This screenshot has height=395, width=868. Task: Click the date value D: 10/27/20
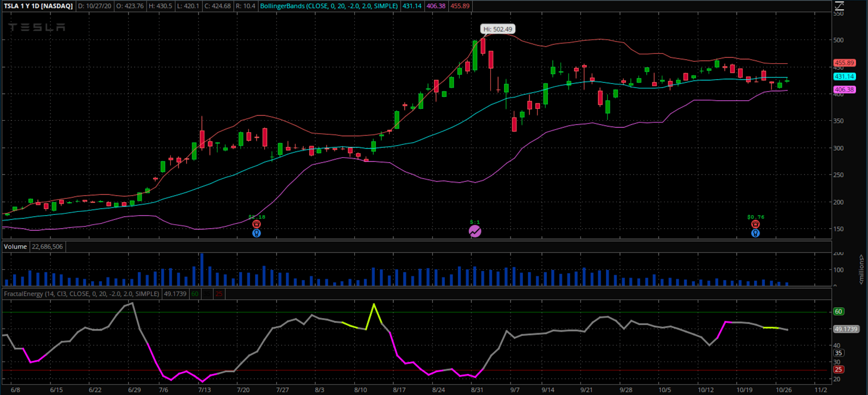[94, 6]
